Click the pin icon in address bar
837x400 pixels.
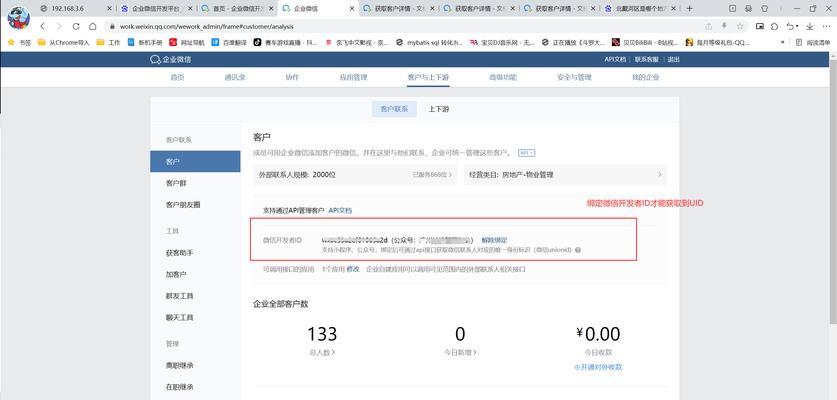coord(724,26)
